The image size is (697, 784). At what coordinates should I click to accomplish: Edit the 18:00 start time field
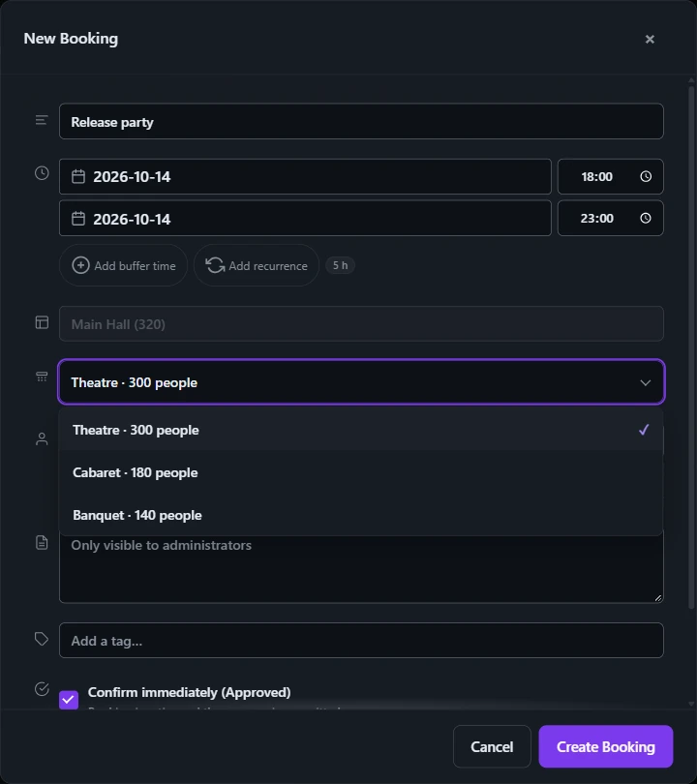(x=611, y=176)
